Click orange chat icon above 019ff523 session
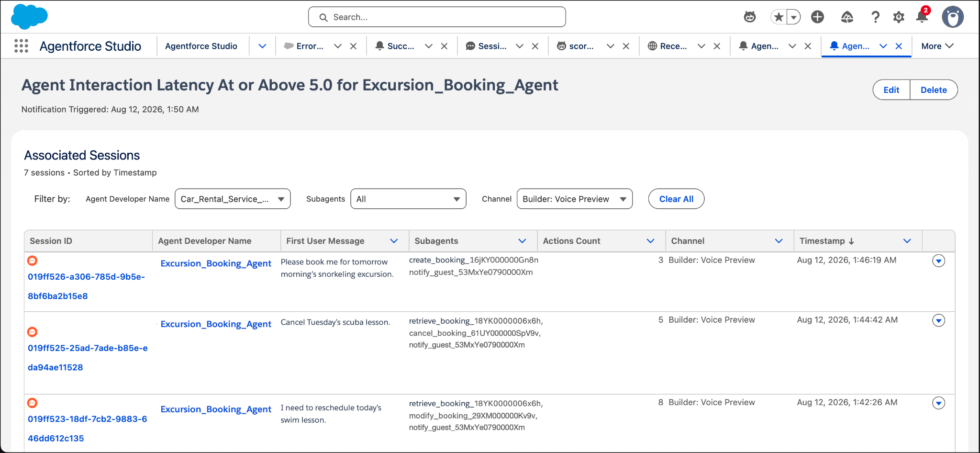The height and width of the screenshot is (453, 980). point(32,403)
